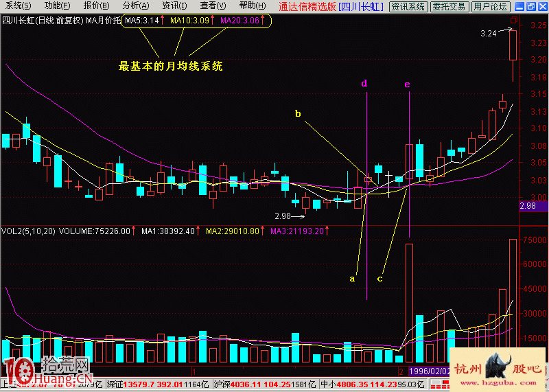This screenshot has width=549, height=392.
Task: Open the 帮助(H) menu
Action: pos(253,5)
